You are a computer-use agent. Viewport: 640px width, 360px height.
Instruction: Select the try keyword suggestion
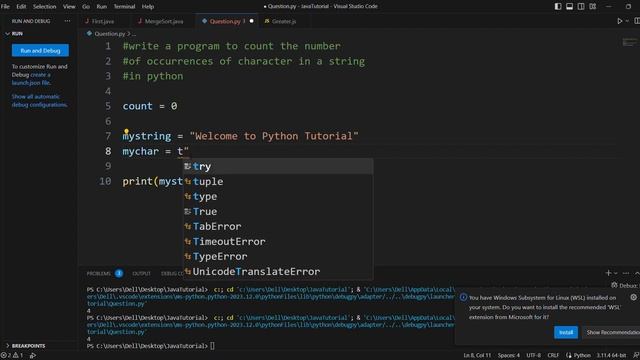click(278, 167)
